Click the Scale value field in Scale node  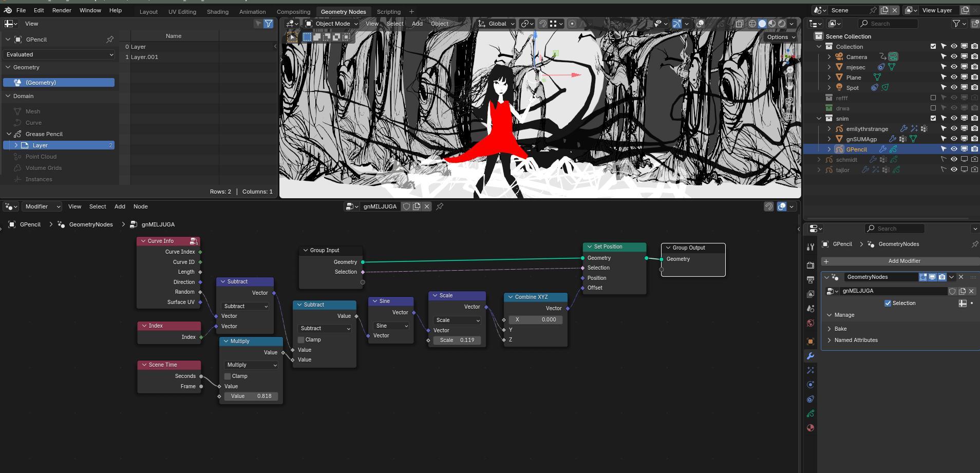pyautogui.click(x=457, y=340)
